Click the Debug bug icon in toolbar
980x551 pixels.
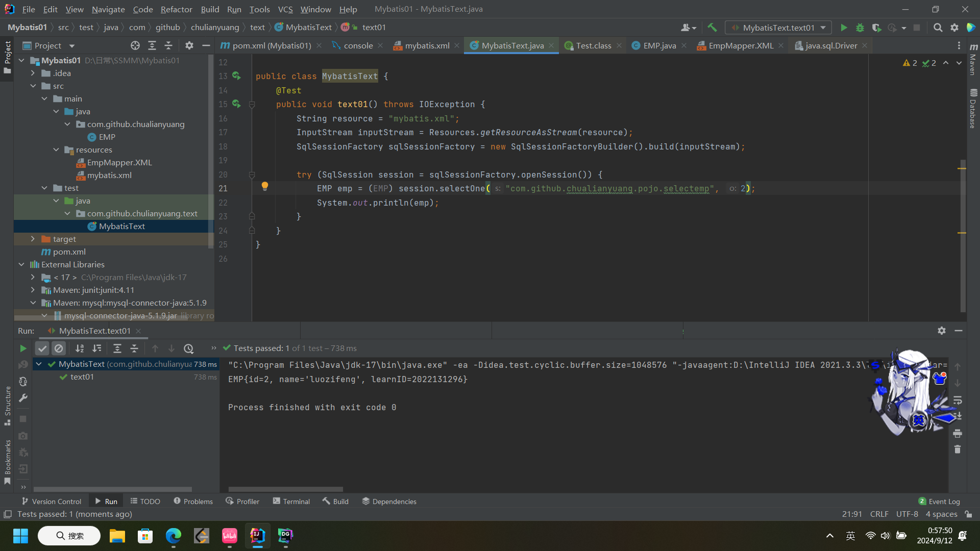[x=860, y=28]
